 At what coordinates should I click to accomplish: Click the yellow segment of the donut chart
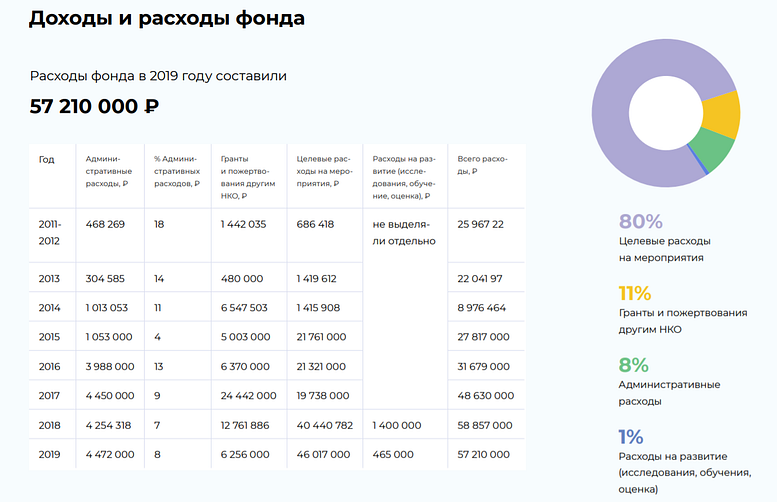point(722,115)
